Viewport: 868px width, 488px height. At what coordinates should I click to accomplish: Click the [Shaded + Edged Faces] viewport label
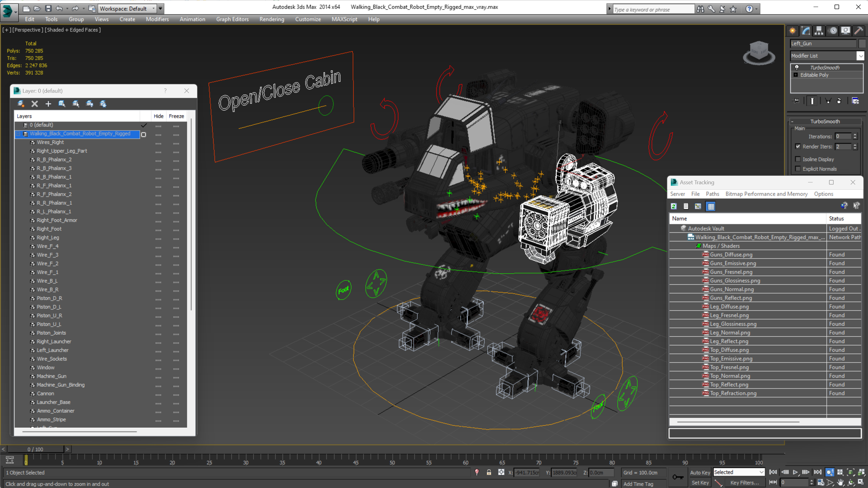tap(73, 29)
